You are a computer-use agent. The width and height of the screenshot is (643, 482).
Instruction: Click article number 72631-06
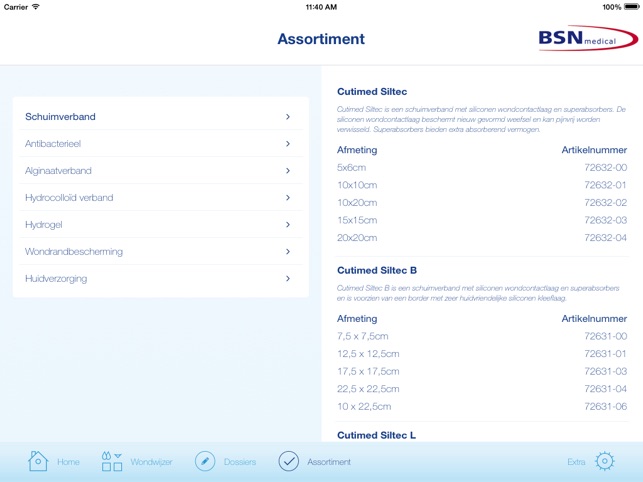606,407
